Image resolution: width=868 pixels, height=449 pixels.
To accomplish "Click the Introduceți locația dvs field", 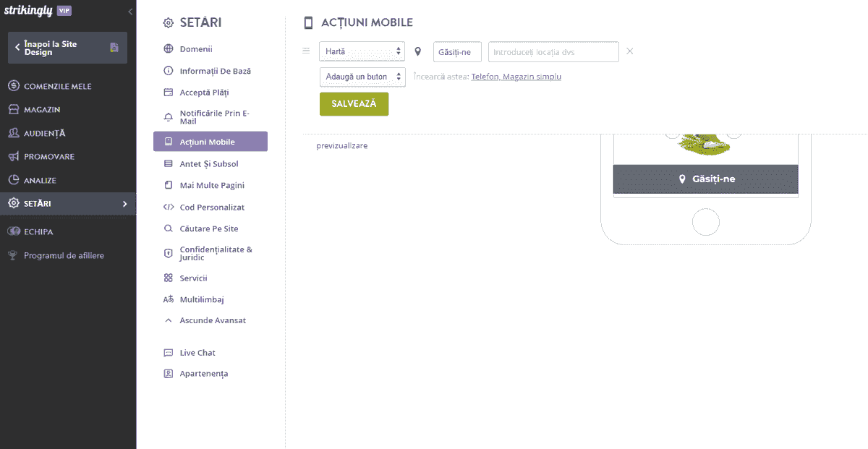I will tap(553, 52).
